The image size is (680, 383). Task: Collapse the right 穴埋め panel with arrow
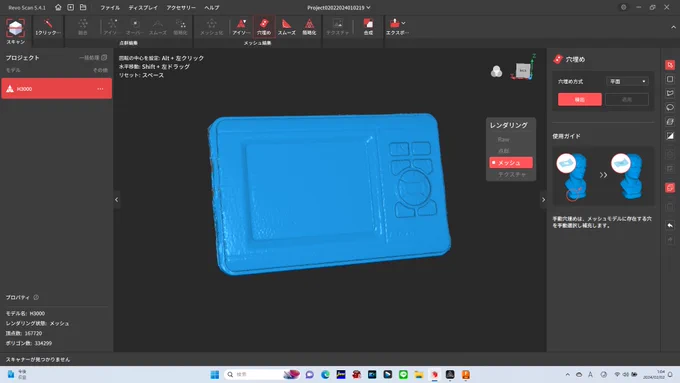(543, 200)
